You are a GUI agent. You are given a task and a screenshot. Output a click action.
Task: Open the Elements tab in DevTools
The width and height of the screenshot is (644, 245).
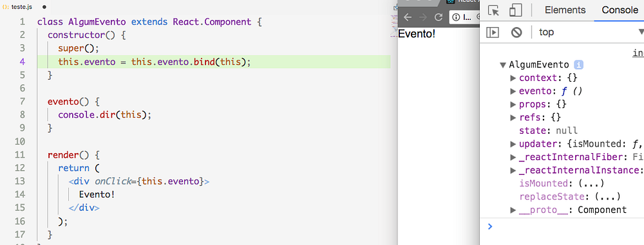coord(565,10)
